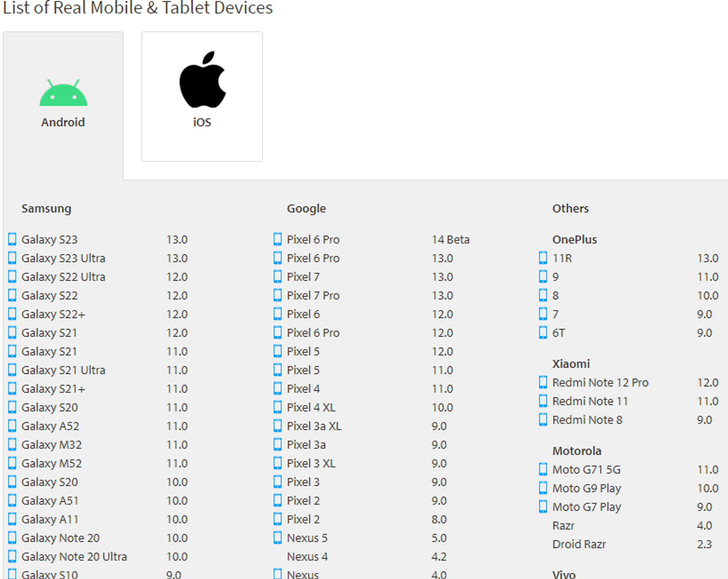Click the "2.3" version for Droid Razr
The image size is (728, 579).
(704, 544)
